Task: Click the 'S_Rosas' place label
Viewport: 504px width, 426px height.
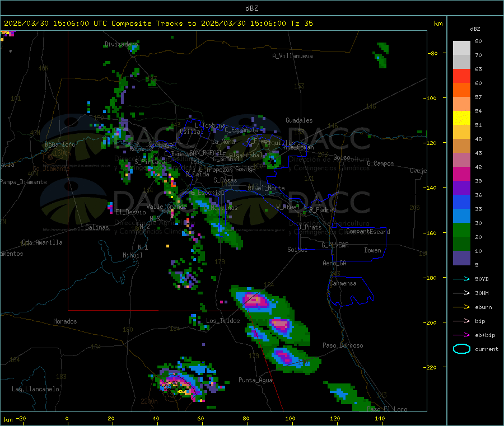Action: [225, 180]
